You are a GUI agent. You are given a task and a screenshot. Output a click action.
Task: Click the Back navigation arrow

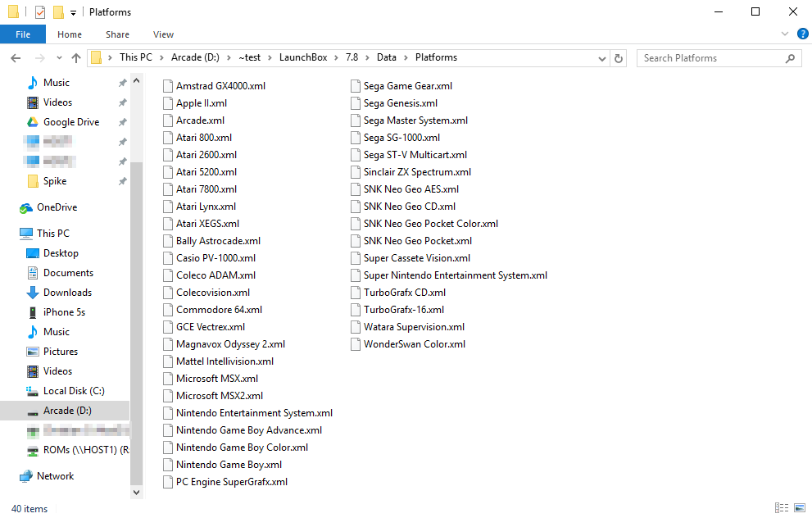coord(16,58)
